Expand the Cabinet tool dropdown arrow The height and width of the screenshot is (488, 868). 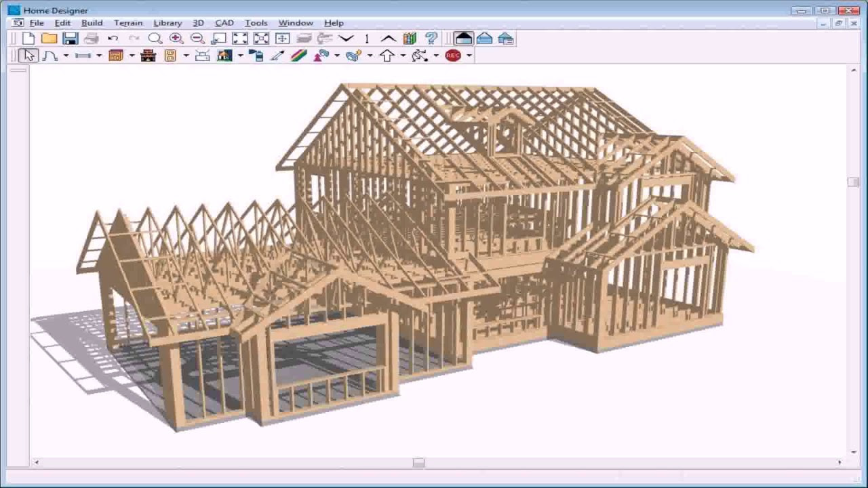tap(132, 56)
